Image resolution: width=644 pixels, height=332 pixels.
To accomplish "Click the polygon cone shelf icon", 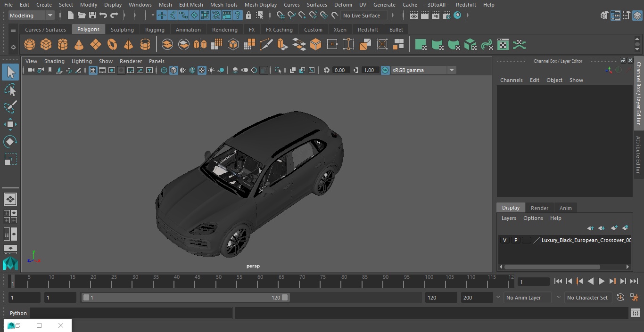I will [79, 45].
